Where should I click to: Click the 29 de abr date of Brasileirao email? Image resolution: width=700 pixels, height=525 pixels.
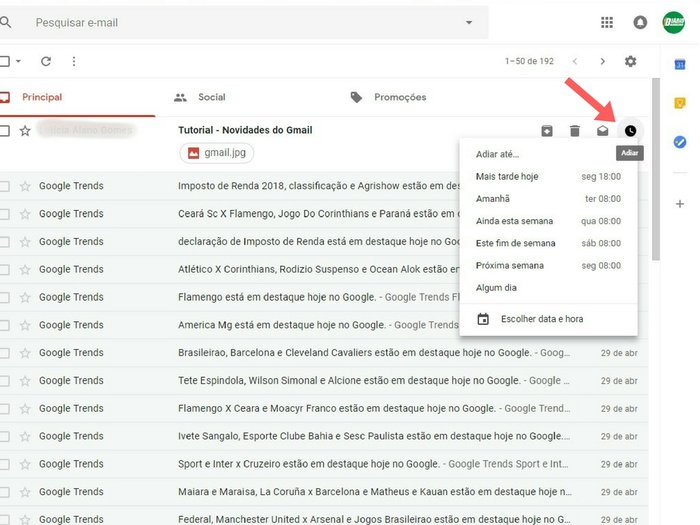(619, 353)
